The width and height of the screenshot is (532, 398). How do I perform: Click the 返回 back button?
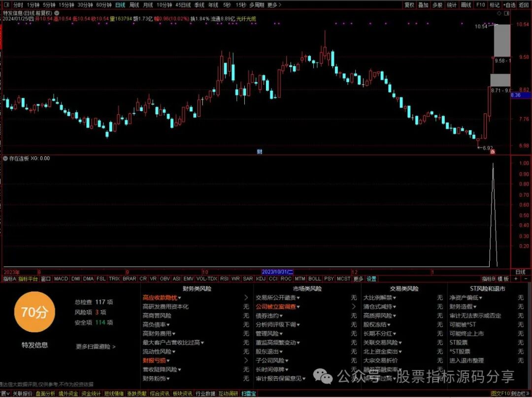click(x=524, y=5)
